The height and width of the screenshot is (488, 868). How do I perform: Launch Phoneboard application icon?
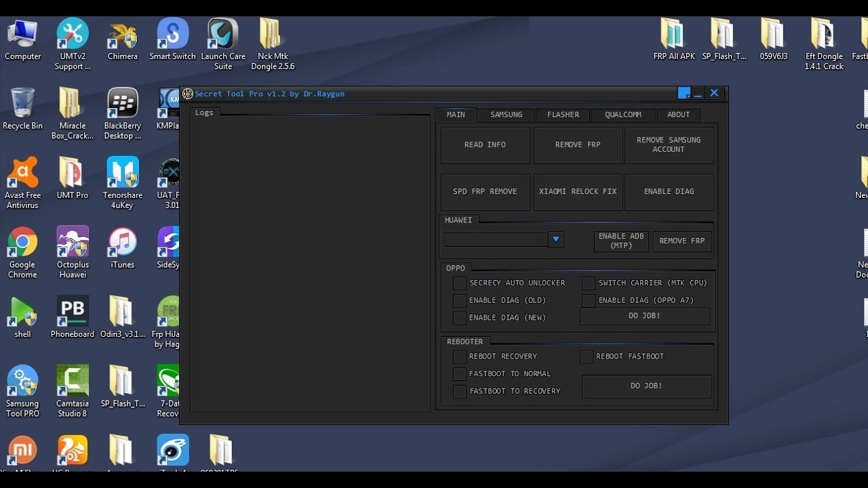(x=73, y=317)
